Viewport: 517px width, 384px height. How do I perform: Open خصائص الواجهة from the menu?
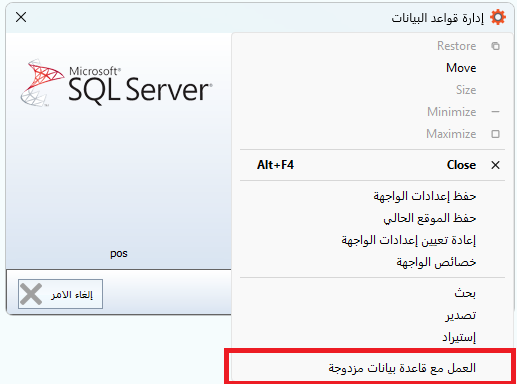click(x=372, y=262)
